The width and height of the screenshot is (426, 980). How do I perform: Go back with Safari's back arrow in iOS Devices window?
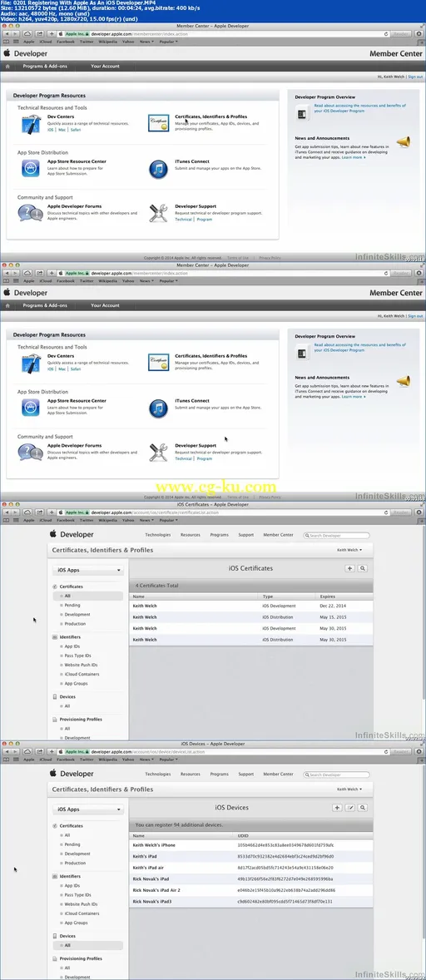point(7,751)
